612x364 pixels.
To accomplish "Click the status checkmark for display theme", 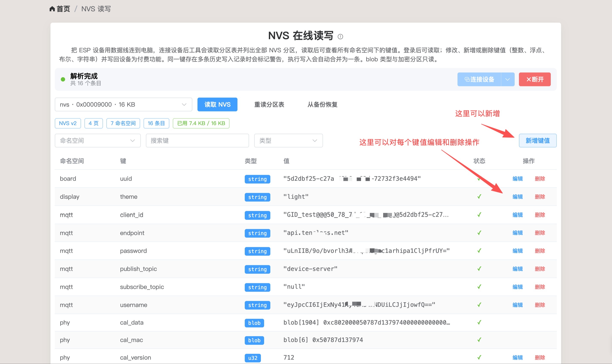I will coord(479,197).
